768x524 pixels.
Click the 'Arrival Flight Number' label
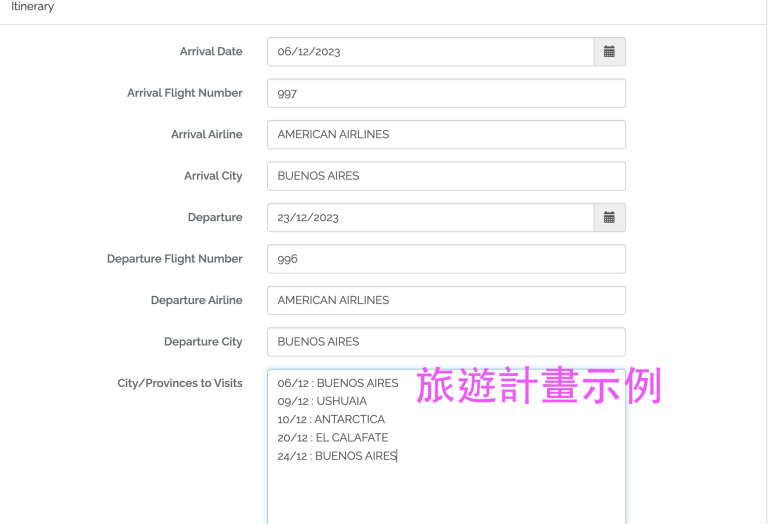[185, 93]
